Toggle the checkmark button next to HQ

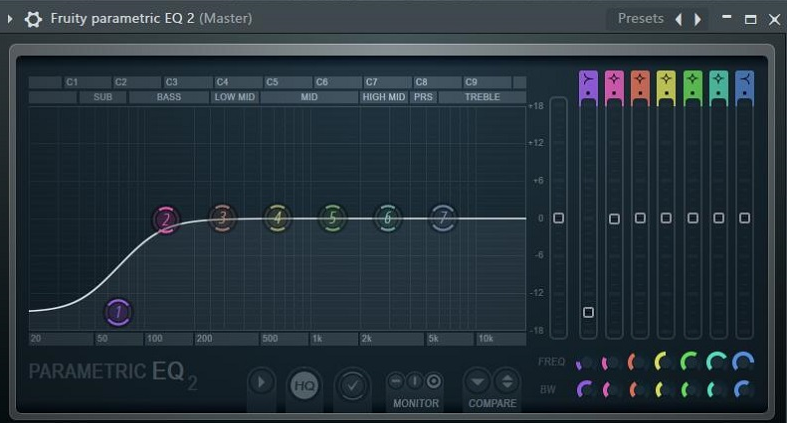(x=352, y=385)
